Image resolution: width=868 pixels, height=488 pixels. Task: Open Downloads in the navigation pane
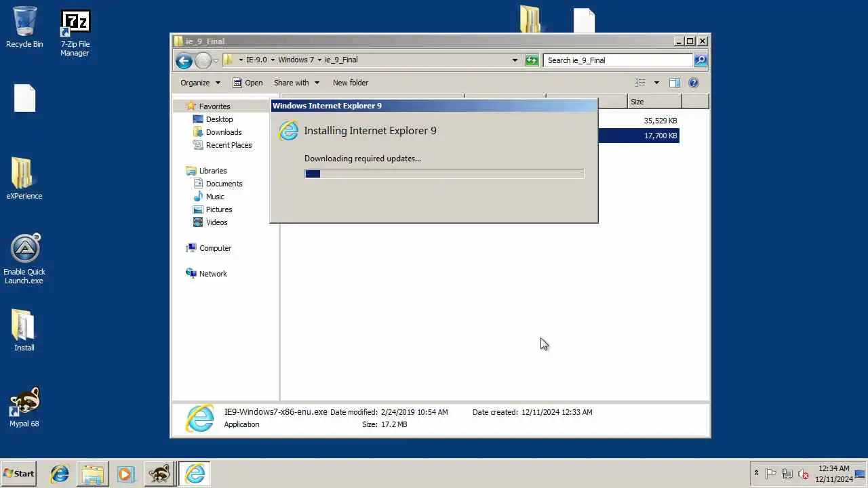pyautogui.click(x=224, y=132)
